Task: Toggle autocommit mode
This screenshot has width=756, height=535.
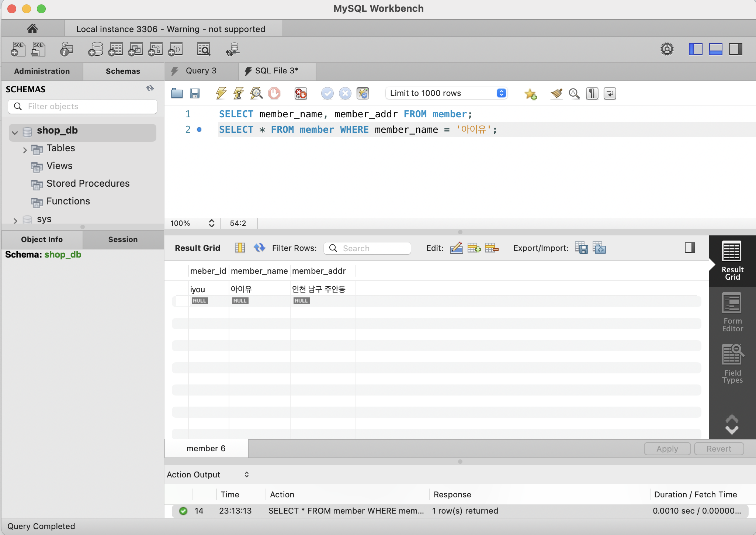Action: point(363,93)
